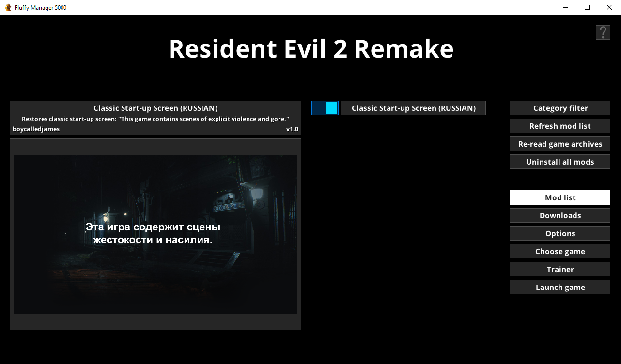
Task: Open the Options section
Action: point(560,233)
